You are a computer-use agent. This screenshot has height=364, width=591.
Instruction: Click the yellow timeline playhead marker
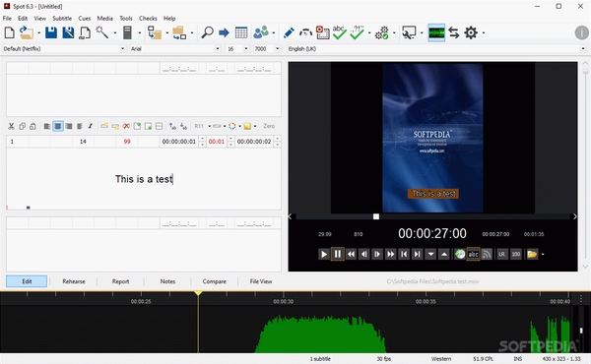tap(198, 293)
